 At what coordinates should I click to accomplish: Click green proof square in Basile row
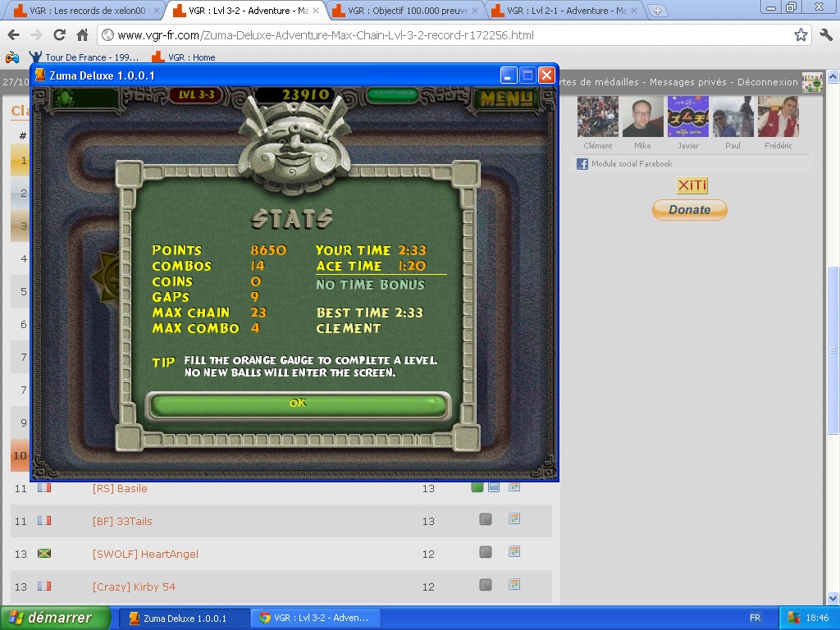click(477, 487)
